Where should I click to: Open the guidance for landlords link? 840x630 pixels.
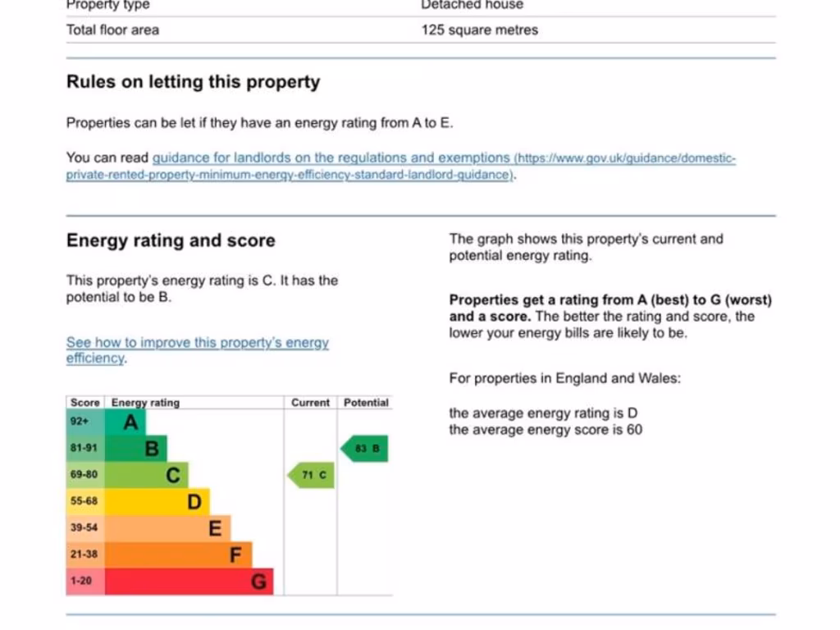point(331,158)
